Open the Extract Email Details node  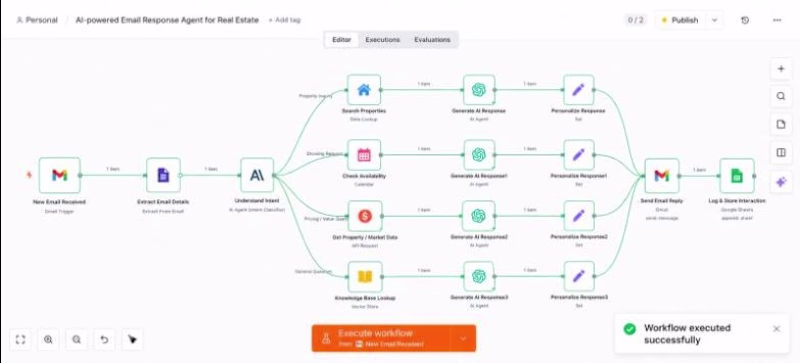click(163, 175)
